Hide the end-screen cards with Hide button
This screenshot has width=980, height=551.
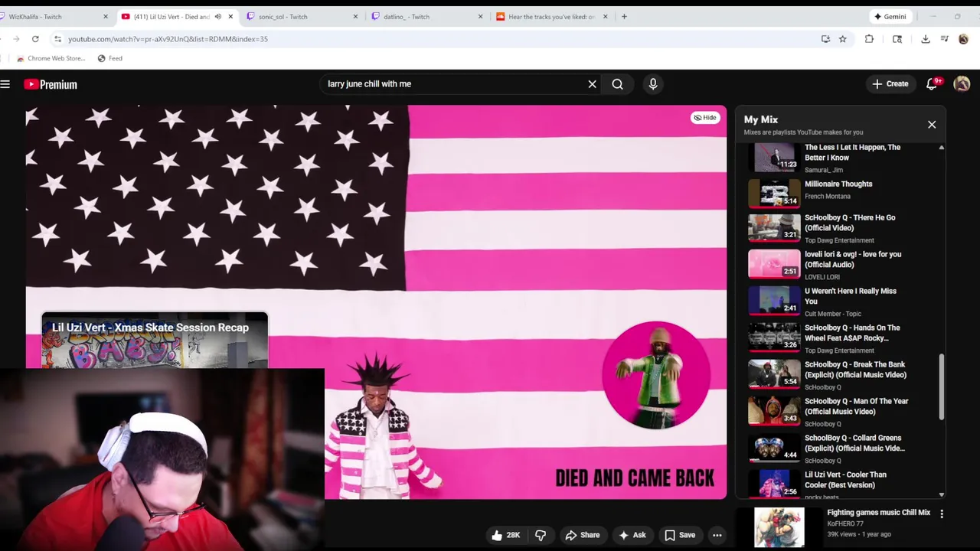(x=704, y=118)
